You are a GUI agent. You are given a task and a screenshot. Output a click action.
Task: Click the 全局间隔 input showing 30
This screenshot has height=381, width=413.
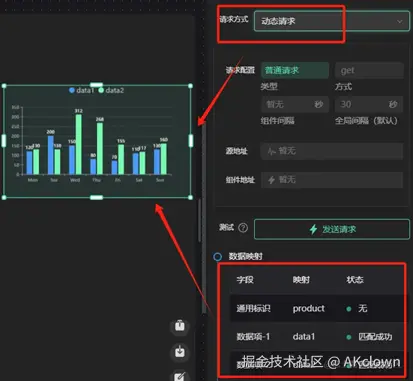tap(369, 104)
